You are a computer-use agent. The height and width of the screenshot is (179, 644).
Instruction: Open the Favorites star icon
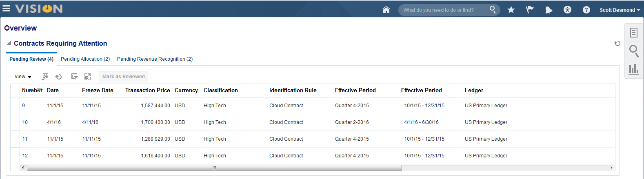click(x=511, y=10)
